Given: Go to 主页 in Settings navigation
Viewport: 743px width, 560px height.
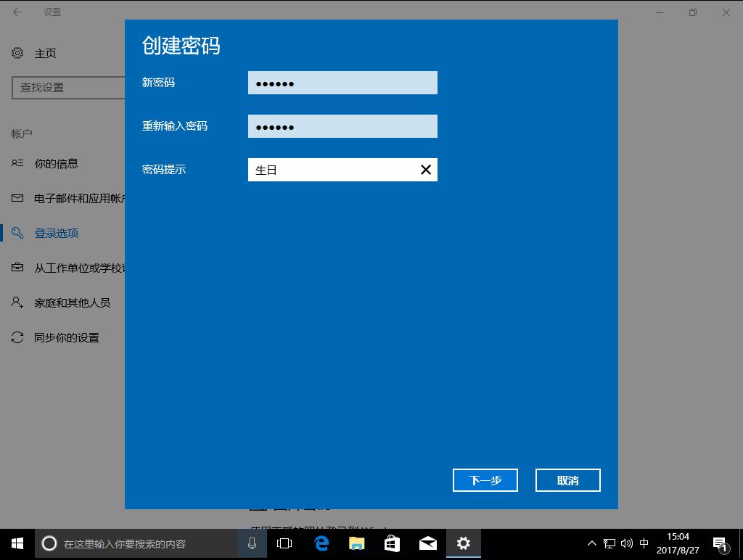Looking at the screenshot, I should (x=45, y=53).
